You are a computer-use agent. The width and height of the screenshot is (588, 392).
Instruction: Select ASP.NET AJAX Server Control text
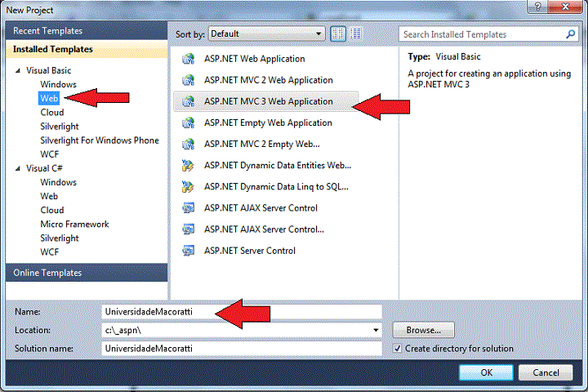[261, 208]
